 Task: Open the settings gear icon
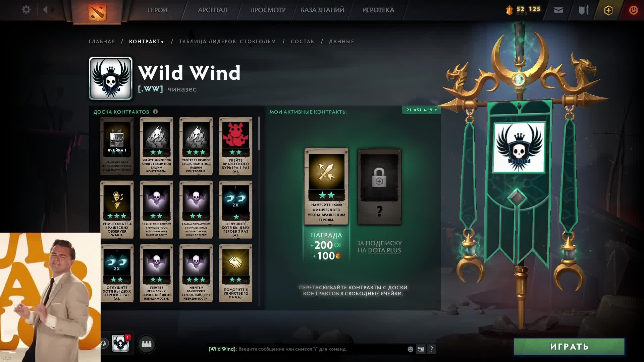click(x=26, y=10)
